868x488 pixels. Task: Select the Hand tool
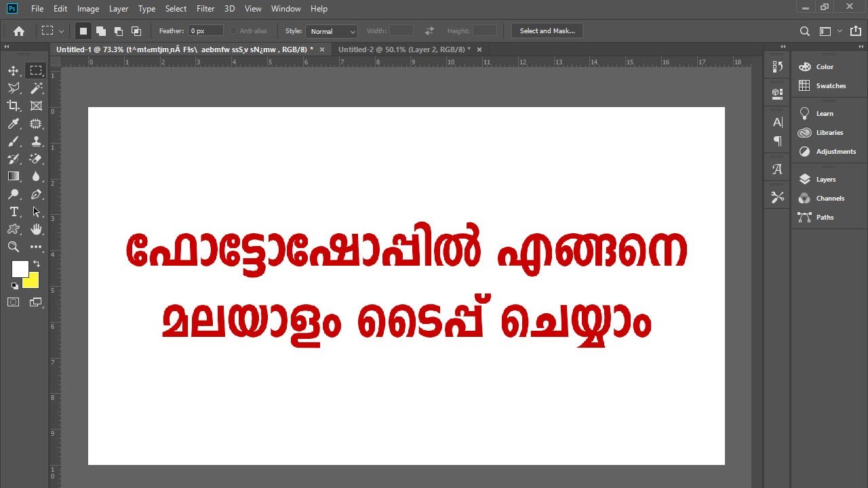coord(36,229)
